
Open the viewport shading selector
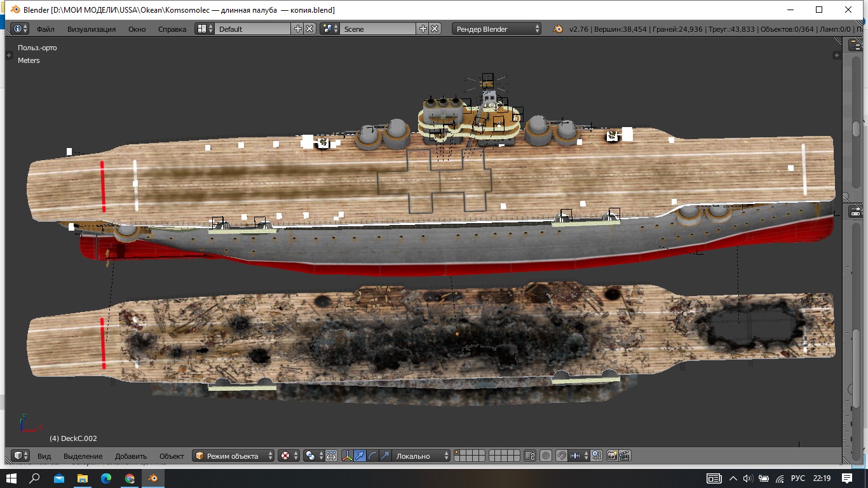[x=288, y=456]
